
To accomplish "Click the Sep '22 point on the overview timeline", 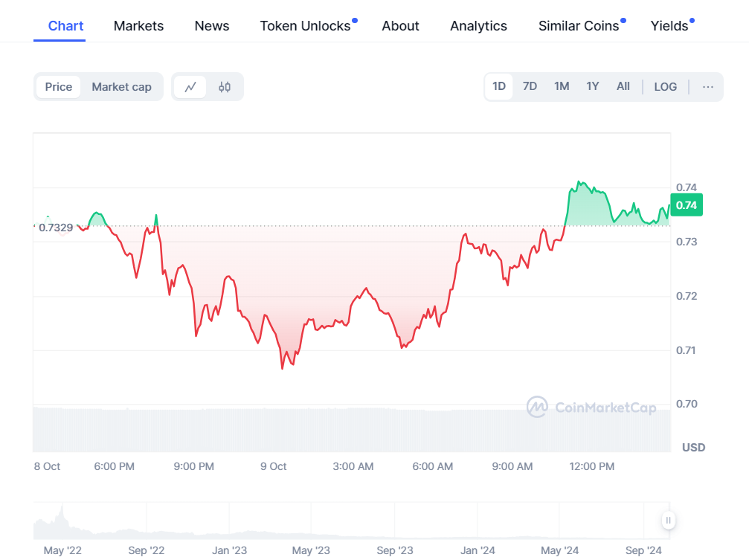I will click(147, 550).
